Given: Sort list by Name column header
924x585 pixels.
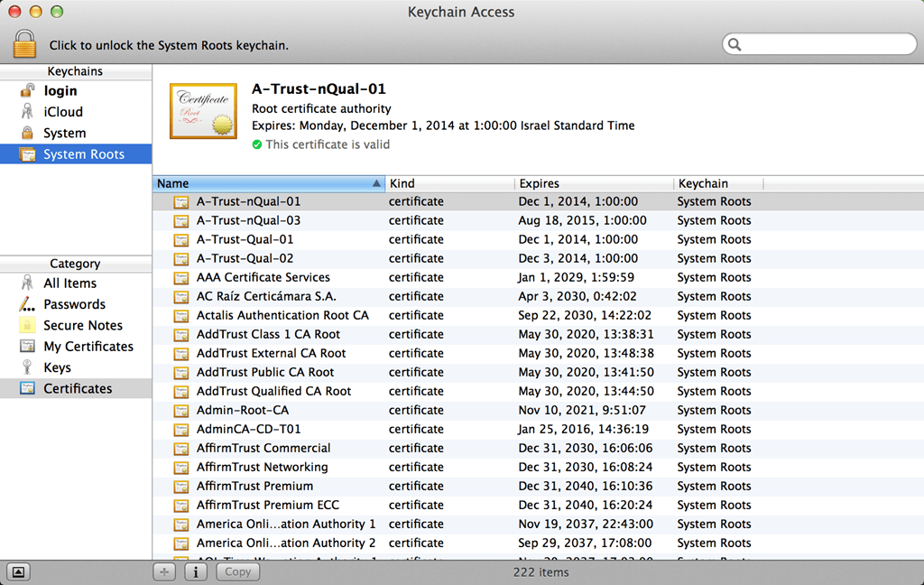Looking at the screenshot, I should pos(269,183).
